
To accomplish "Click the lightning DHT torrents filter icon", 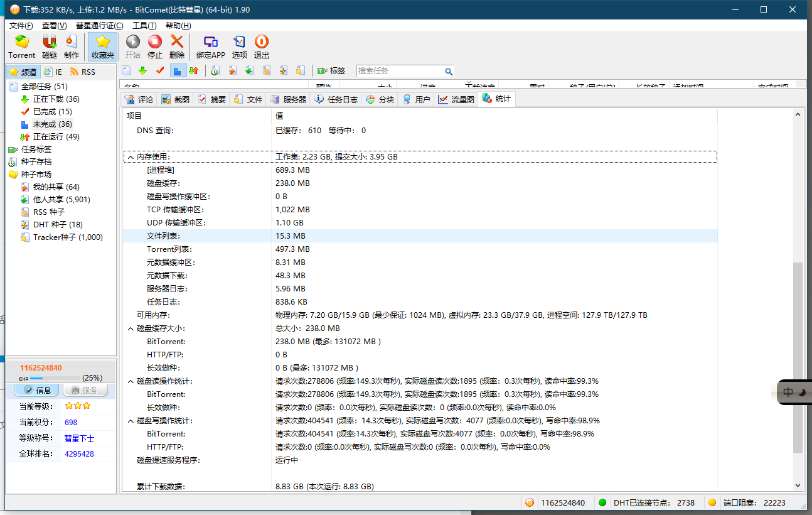I will 284,71.
